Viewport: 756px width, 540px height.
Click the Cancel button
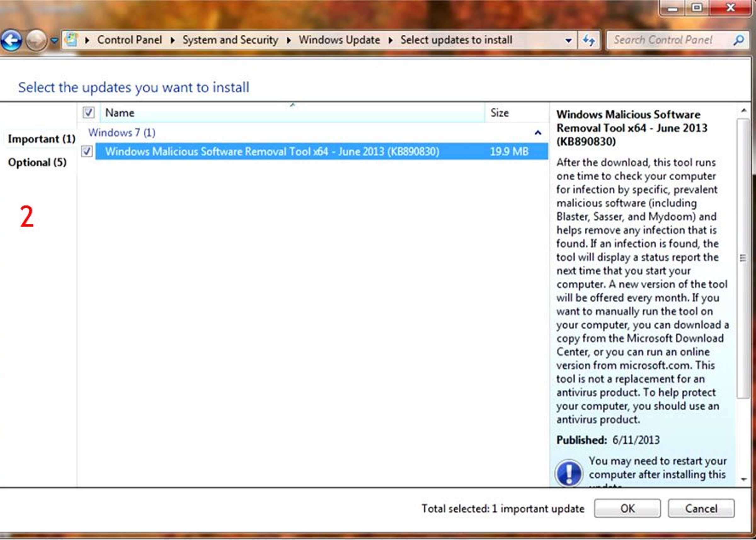pyautogui.click(x=701, y=508)
